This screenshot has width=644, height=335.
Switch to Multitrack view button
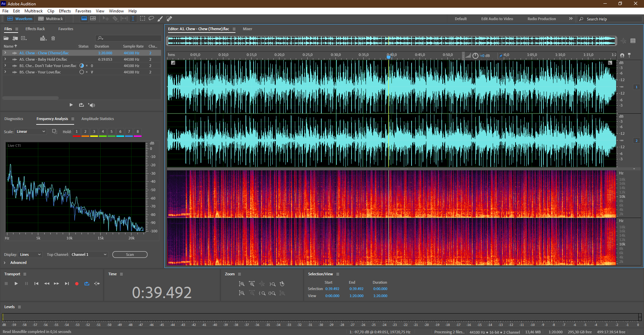(51, 19)
